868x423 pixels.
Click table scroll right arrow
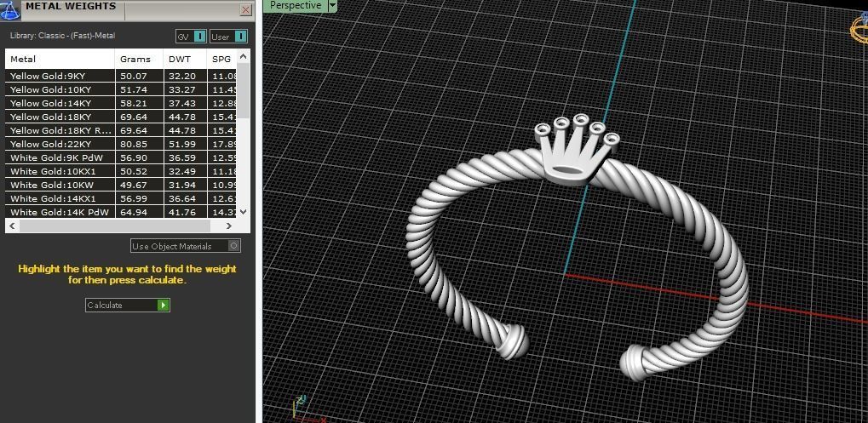pos(229,226)
